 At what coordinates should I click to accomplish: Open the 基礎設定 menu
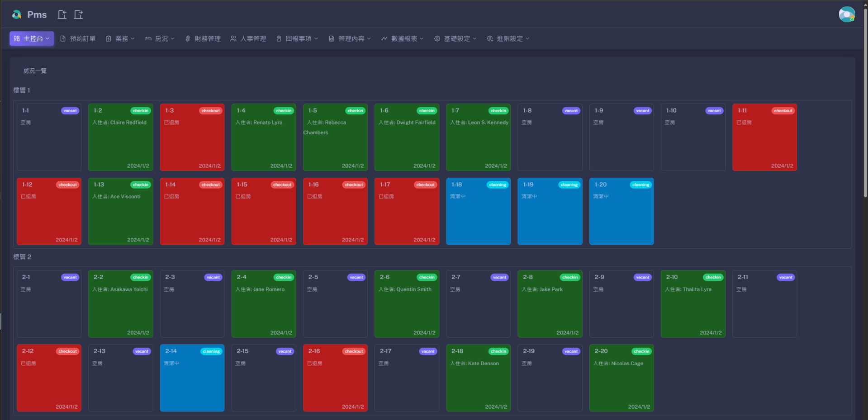455,39
